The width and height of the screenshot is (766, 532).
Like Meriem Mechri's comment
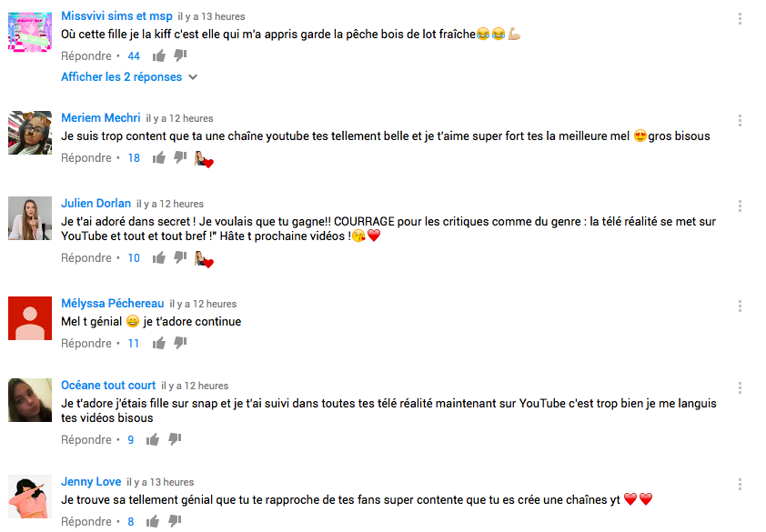click(x=159, y=158)
